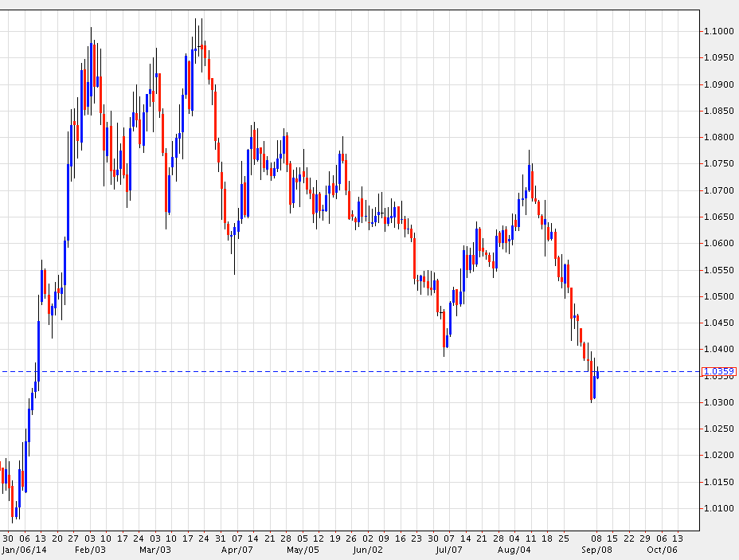
Task: Click the day label 15 after 08 near Sep/08
Action: tap(612, 538)
